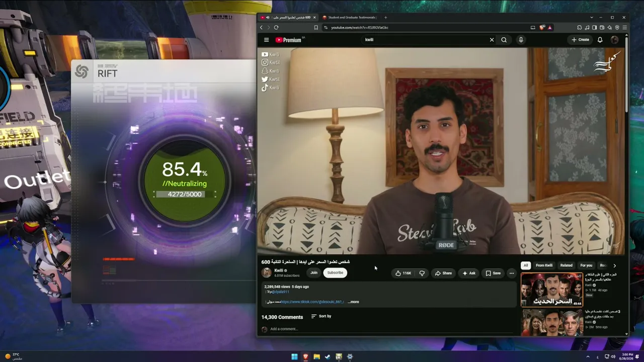Focus the browser address bar URL
The height and width of the screenshot is (362, 644).
pos(360,27)
